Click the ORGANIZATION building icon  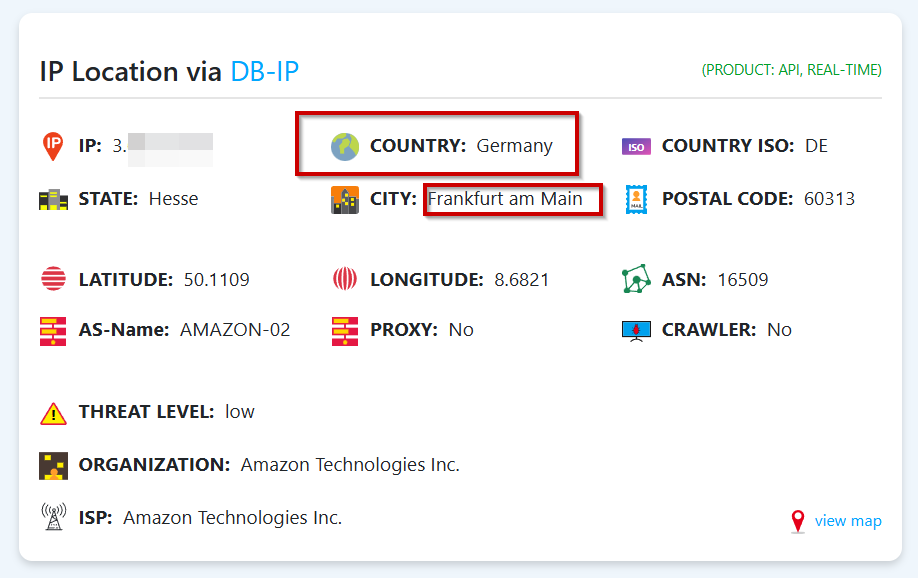click(53, 466)
